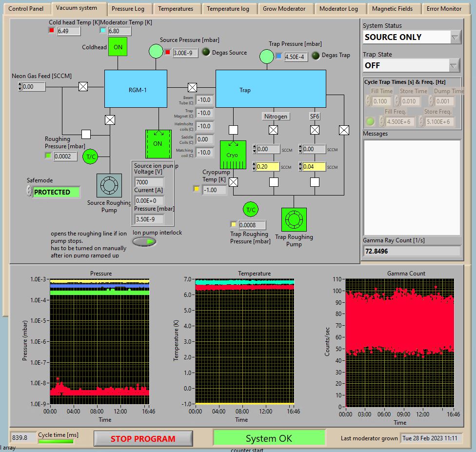The image size is (476, 452).
Task: Click the Cycle time progress bar
Action: tap(56, 441)
